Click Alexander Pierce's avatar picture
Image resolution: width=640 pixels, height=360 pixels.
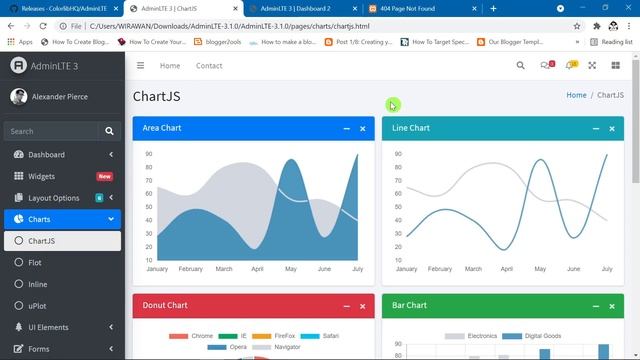pos(18,97)
